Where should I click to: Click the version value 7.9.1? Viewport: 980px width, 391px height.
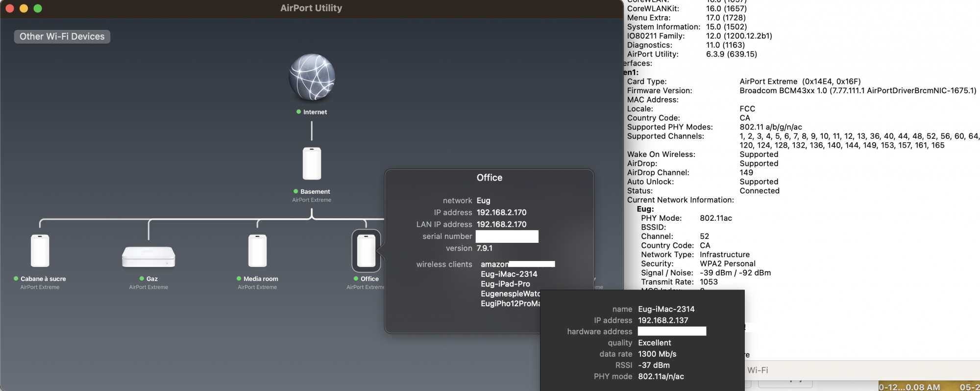click(x=485, y=248)
